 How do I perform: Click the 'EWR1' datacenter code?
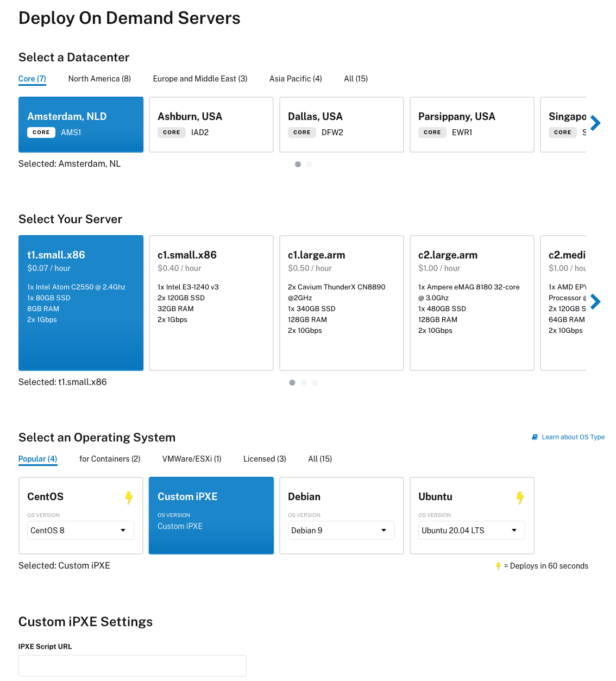coord(462,133)
